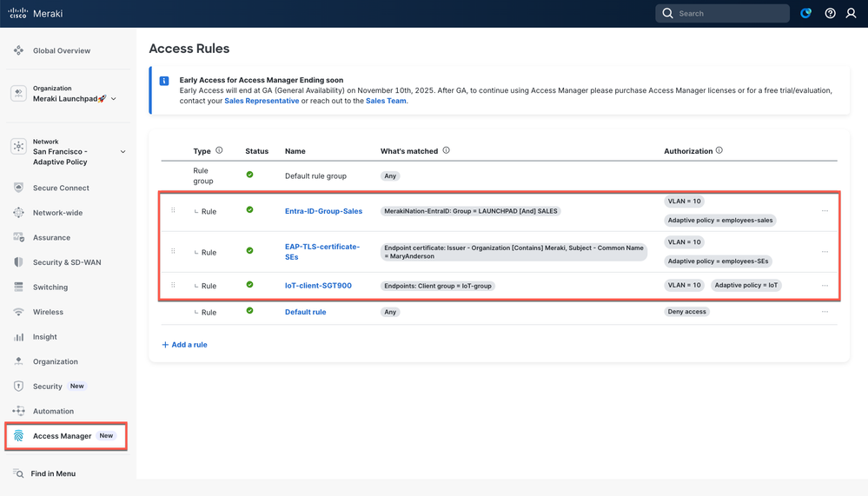Expand the Meraki Launchpad organization dropdown
The height and width of the screenshot is (496, 868).
click(x=114, y=99)
